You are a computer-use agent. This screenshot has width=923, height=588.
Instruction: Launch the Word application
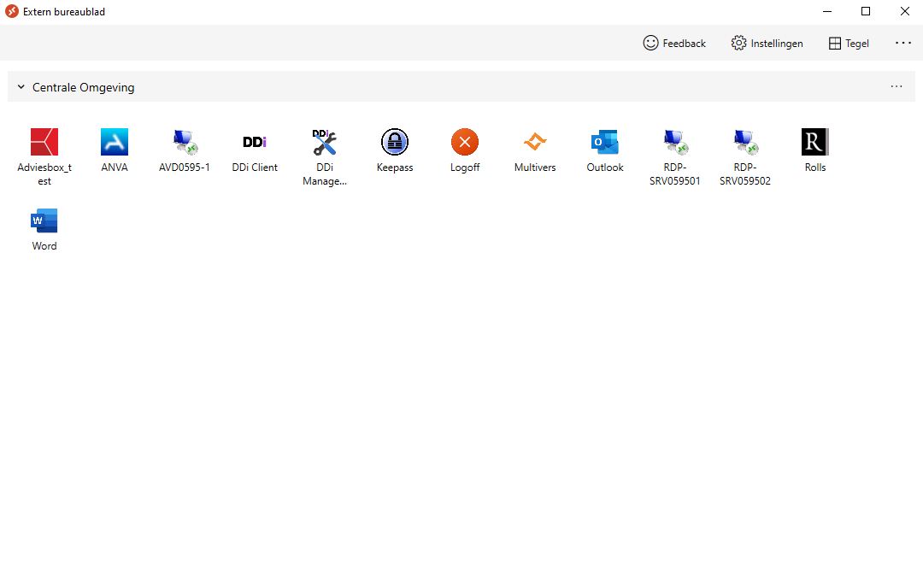(44, 220)
